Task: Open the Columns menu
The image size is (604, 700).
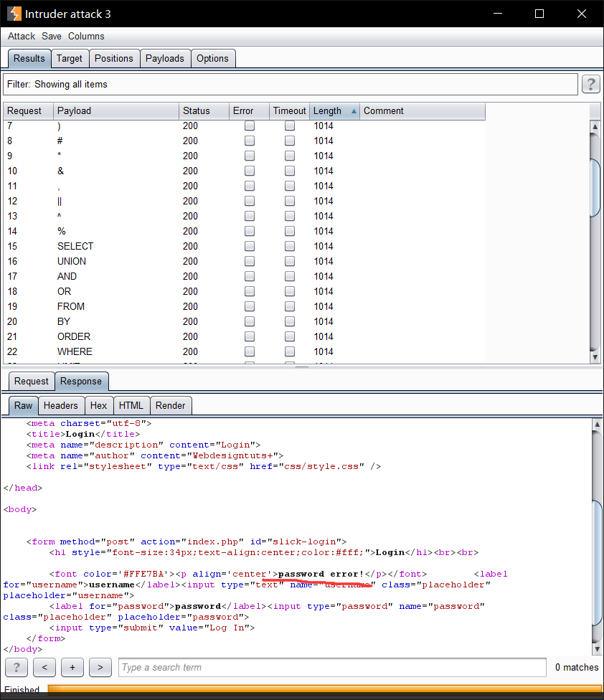Action: [x=86, y=36]
